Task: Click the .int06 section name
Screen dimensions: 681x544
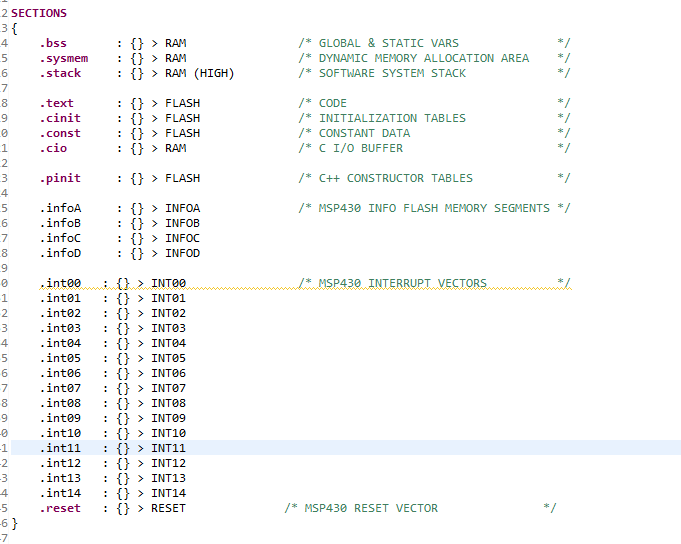Action: (60, 373)
